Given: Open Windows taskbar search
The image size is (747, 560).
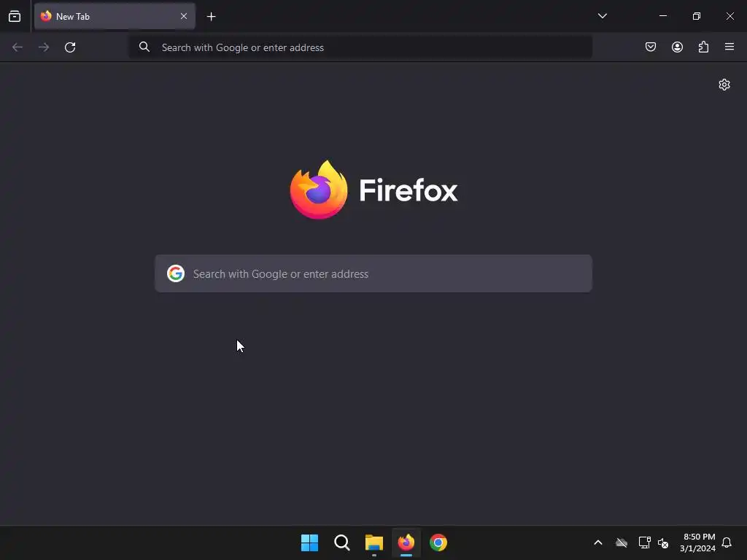Looking at the screenshot, I should click(342, 542).
